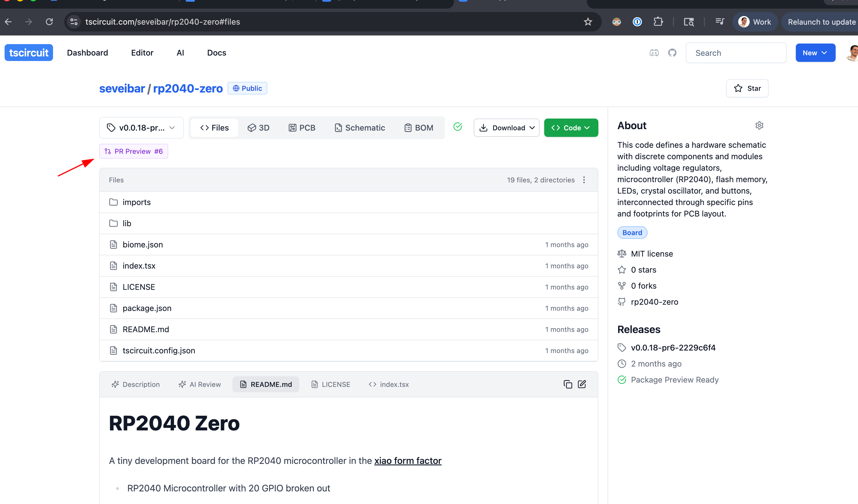Image resolution: width=858 pixels, height=504 pixels.
Task: Open the three-dot files options menu
Action: [x=584, y=180]
